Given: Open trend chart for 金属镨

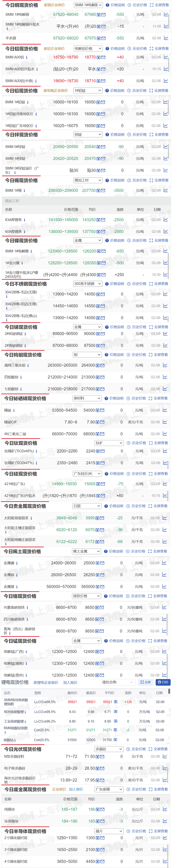Looking at the screenshot, I should click(165, 587).
